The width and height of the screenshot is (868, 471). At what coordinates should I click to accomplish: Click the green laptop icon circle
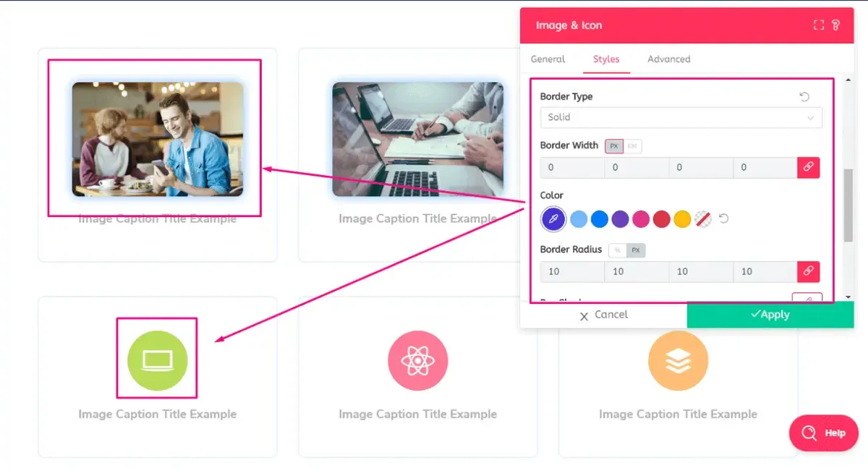158,360
